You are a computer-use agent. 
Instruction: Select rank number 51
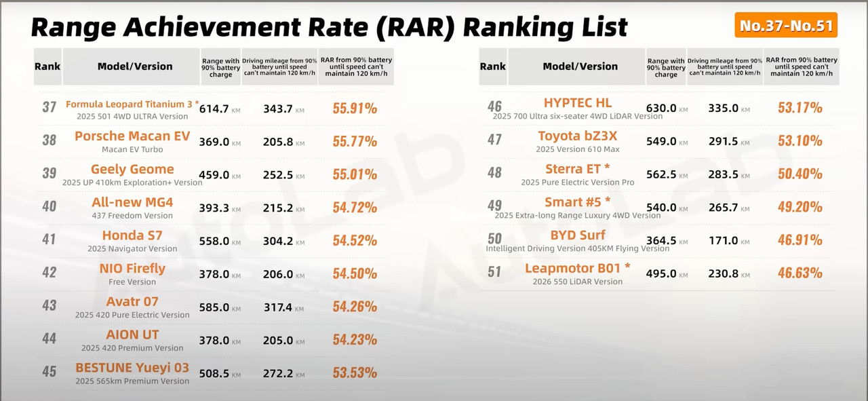pyautogui.click(x=494, y=272)
